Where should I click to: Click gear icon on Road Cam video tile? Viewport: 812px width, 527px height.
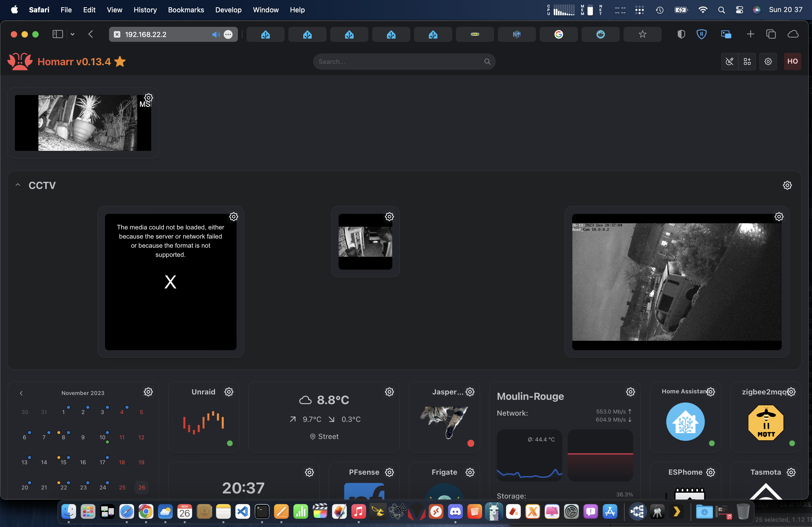tap(779, 217)
